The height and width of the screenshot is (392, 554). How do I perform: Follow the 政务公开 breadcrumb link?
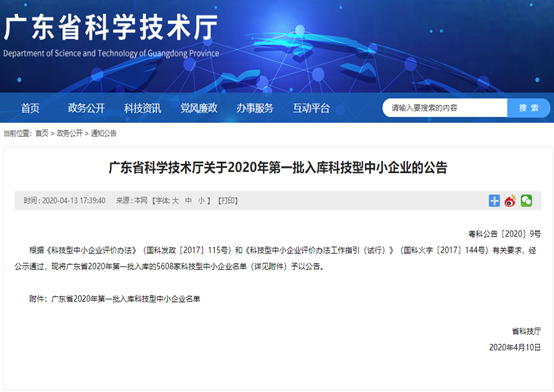[70, 133]
